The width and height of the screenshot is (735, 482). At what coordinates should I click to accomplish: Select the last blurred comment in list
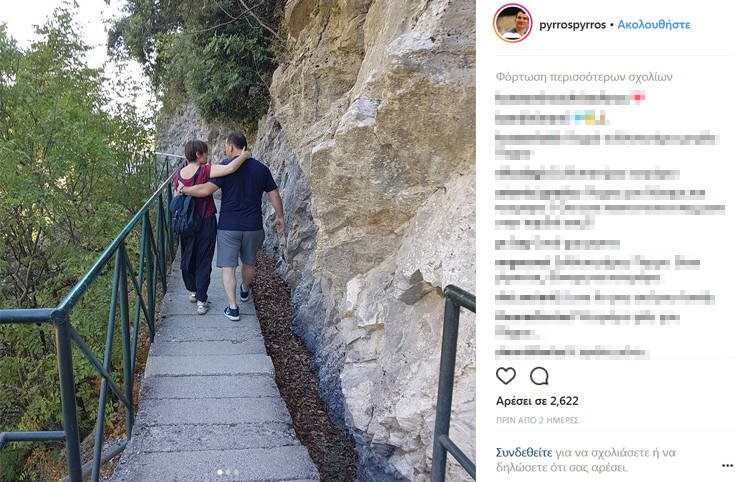coord(572,352)
